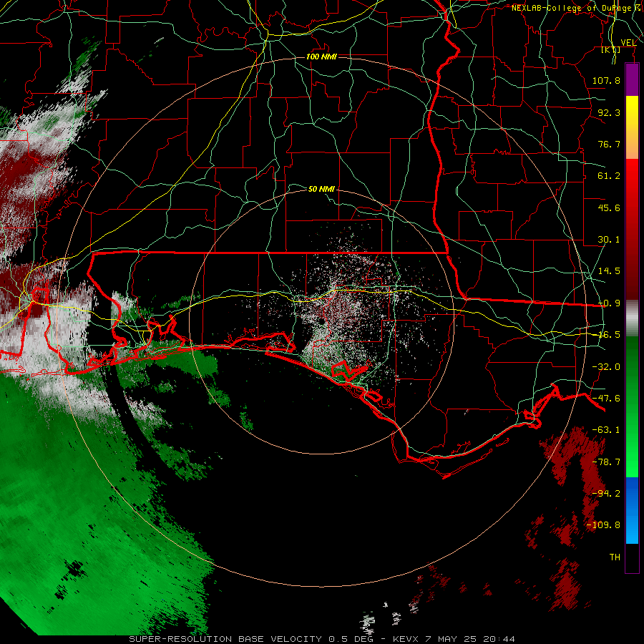
Task: Select the -63.1 scale value
Action: (x=606, y=430)
